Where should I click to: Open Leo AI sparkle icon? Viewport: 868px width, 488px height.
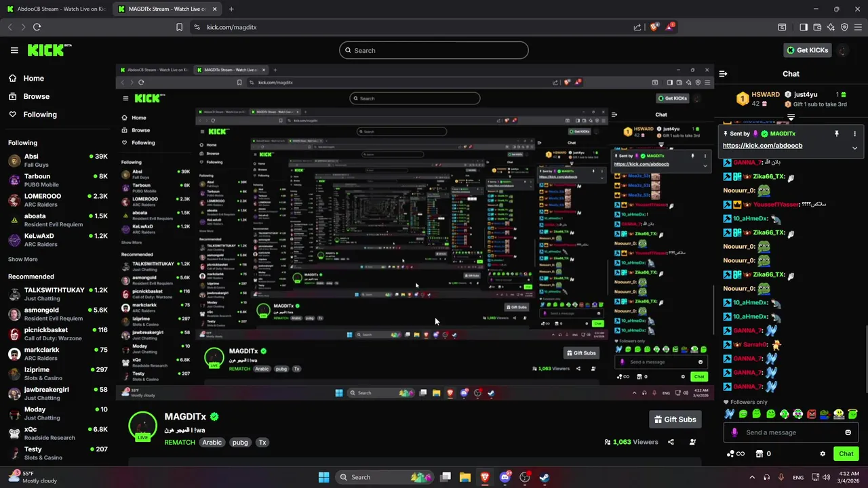(831, 27)
